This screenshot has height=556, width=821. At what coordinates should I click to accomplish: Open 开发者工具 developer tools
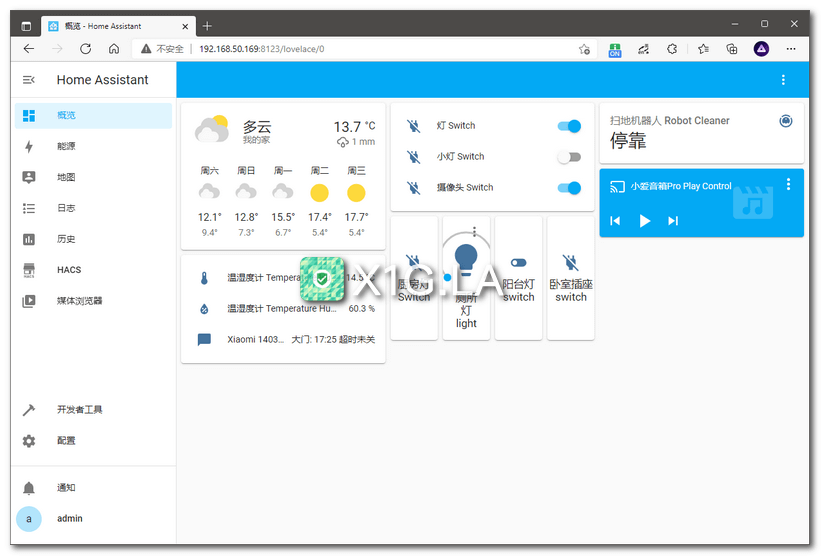[79, 410]
